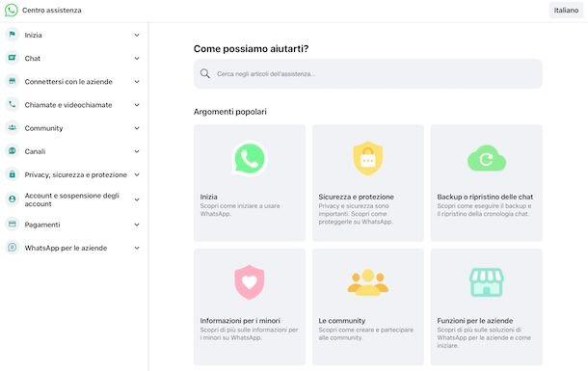Open Funzioni per le aziende title
The height and width of the screenshot is (371, 588).
475,320
